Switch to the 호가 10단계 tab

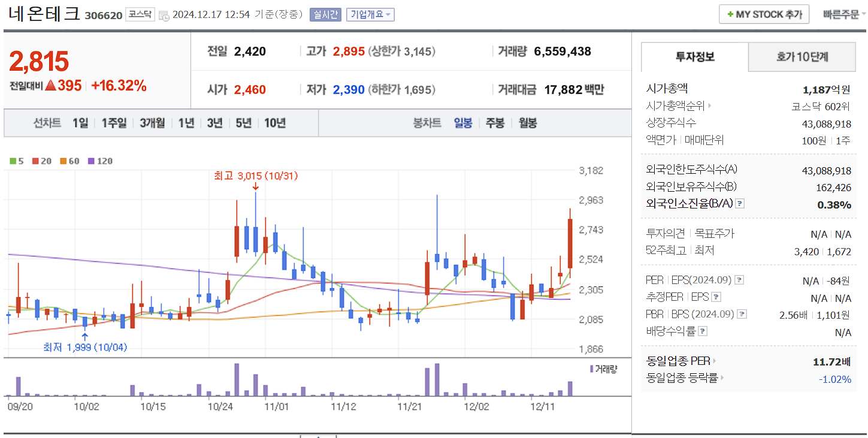tap(801, 57)
